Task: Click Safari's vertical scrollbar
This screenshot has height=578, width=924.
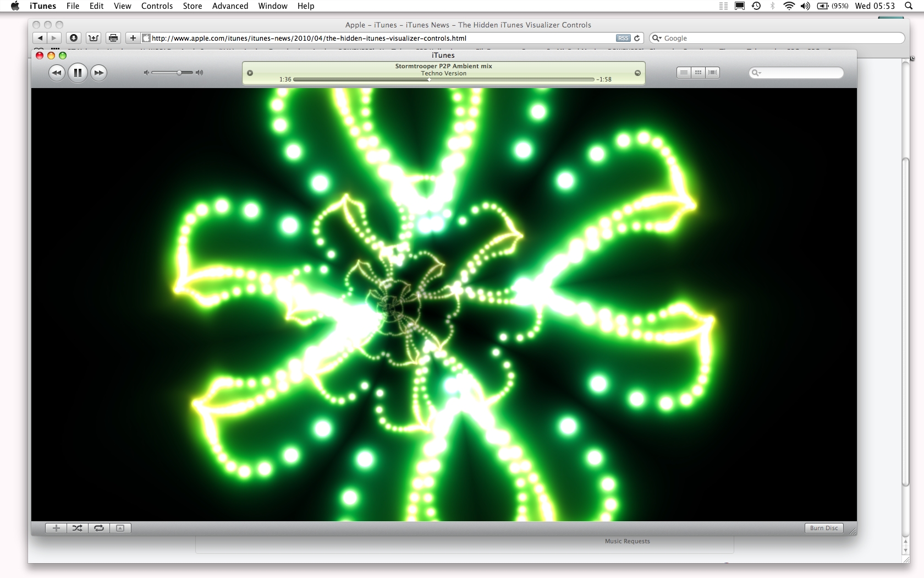Action: (905, 322)
